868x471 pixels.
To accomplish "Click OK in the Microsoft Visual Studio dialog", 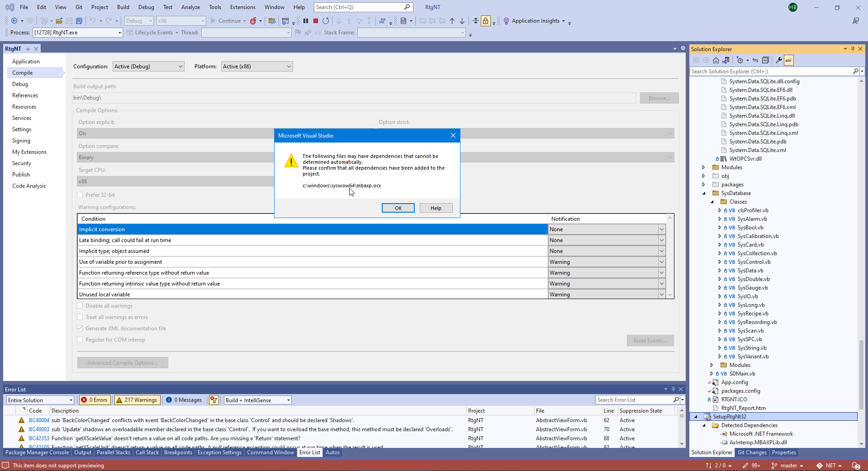I will point(398,208).
